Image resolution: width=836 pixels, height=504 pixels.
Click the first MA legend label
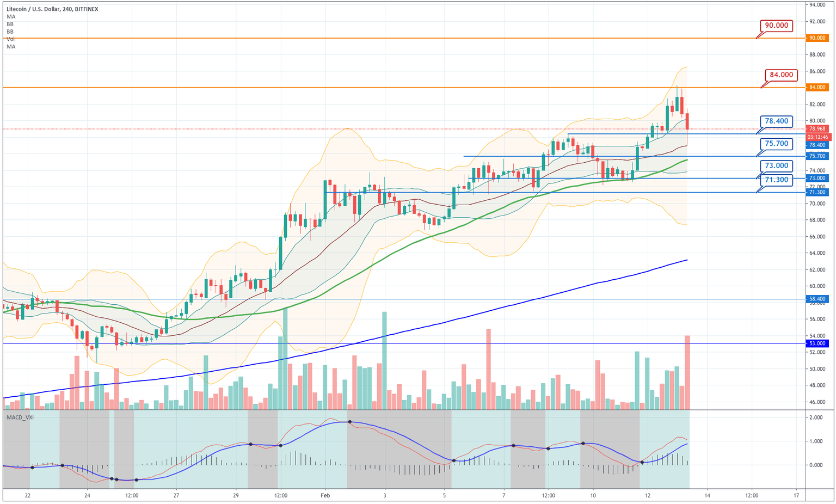(10, 16)
